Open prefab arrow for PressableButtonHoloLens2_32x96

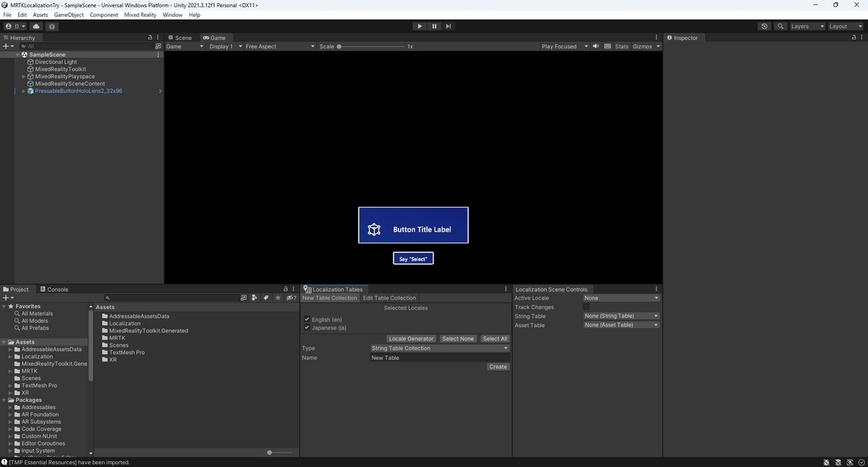click(x=160, y=91)
